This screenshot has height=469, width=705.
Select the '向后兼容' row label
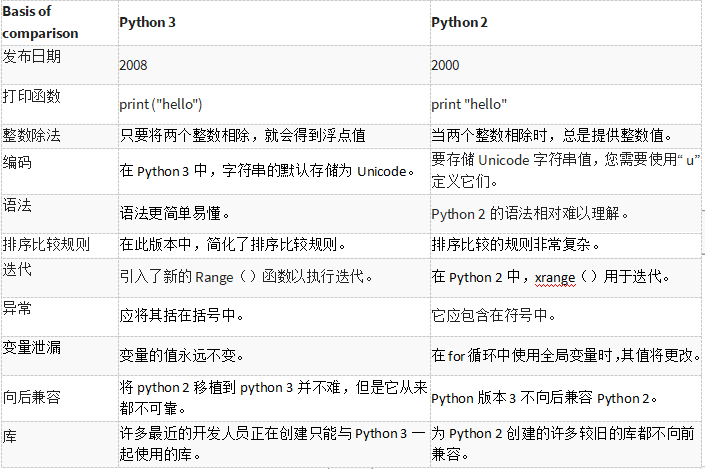(31, 398)
